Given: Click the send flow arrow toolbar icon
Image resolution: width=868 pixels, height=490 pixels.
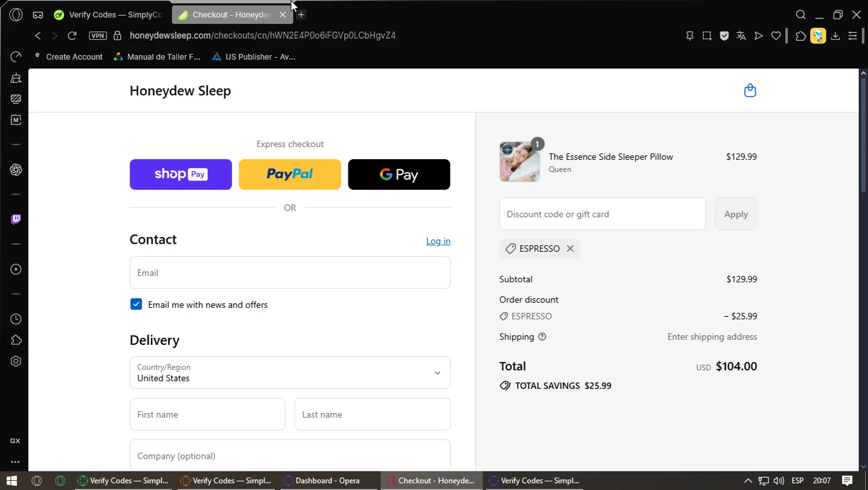Looking at the screenshot, I should (759, 36).
